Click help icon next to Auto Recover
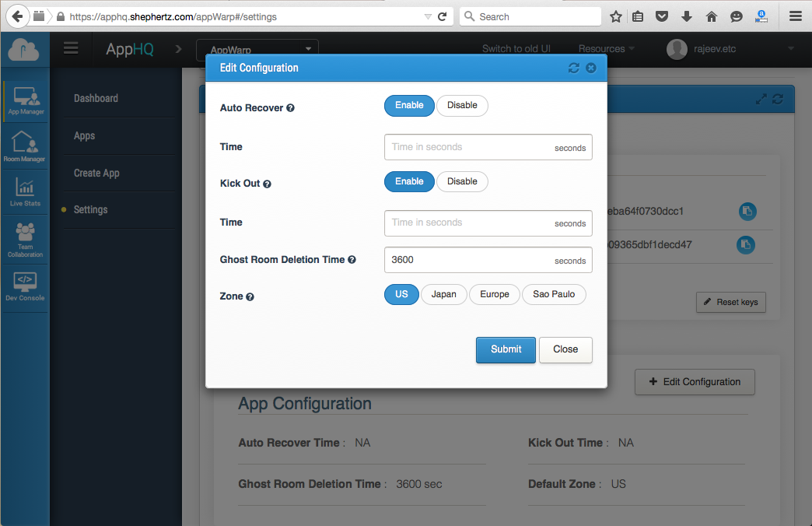 (x=291, y=108)
